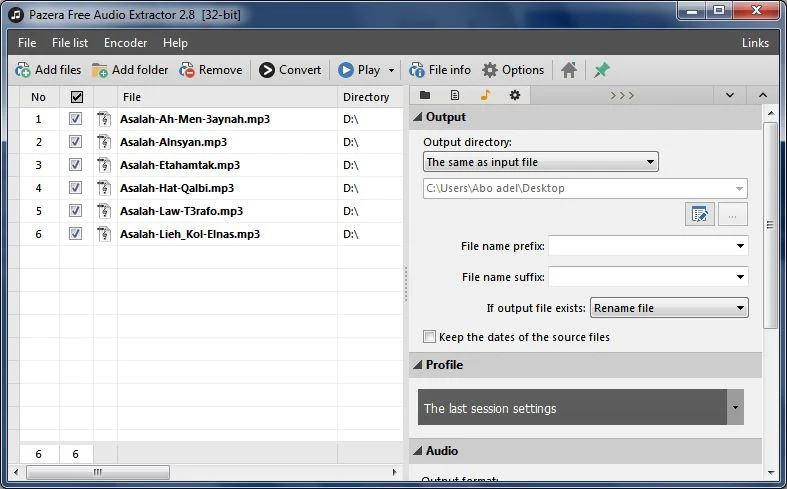787x489 pixels.
Task: Open the If output file exists dropdown
Action: point(669,308)
